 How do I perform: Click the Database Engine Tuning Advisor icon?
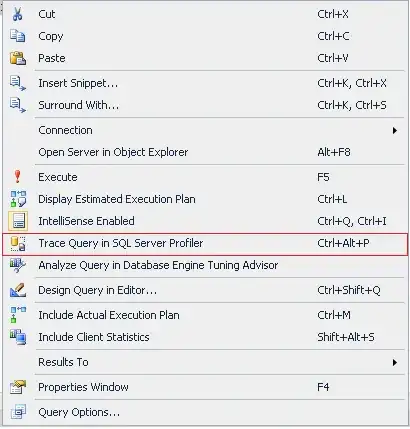click(x=18, y=265)
